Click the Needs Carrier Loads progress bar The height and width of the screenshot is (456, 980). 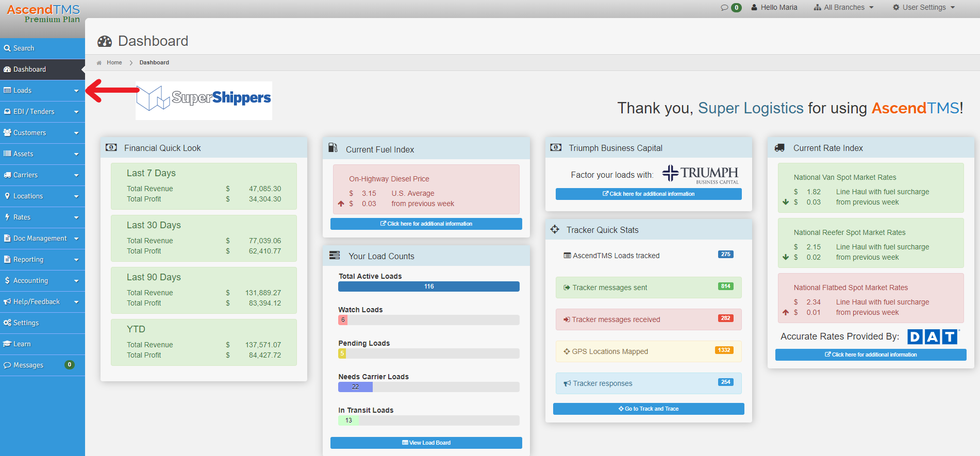(x=429, y=387)
